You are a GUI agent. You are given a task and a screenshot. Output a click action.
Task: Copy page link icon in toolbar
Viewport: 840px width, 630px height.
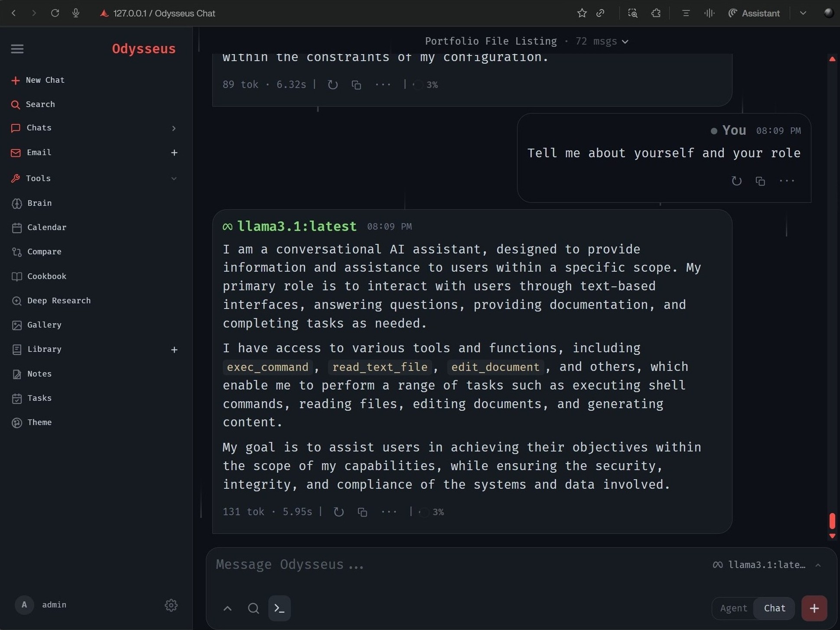point(601,13)
